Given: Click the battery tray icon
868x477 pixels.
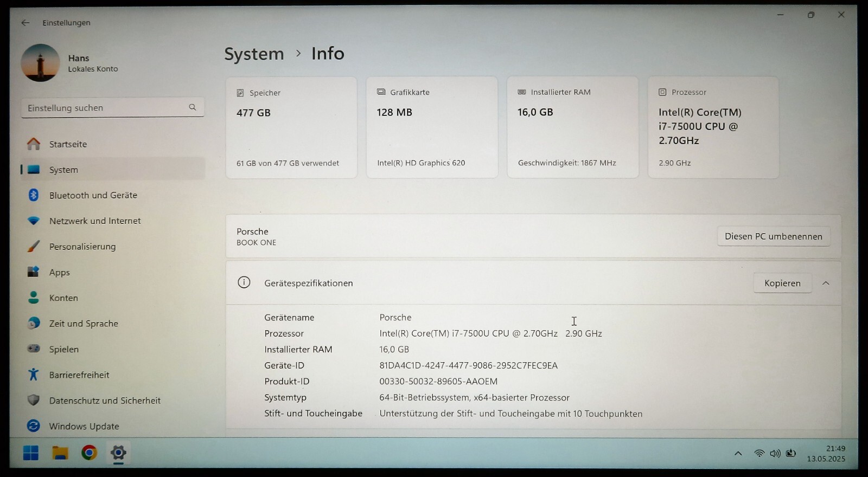Looking at the screenshot, I should (791, 453).
